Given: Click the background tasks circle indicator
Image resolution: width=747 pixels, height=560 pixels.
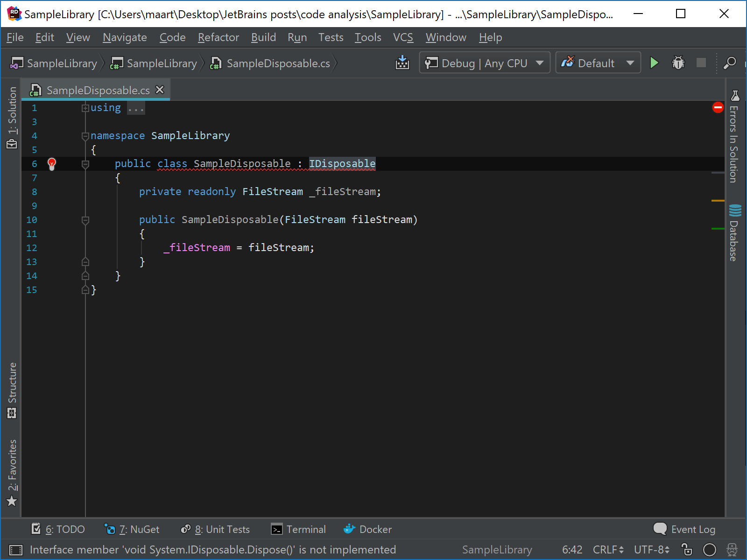Looking at the screenshot, I should click(710, 550).
